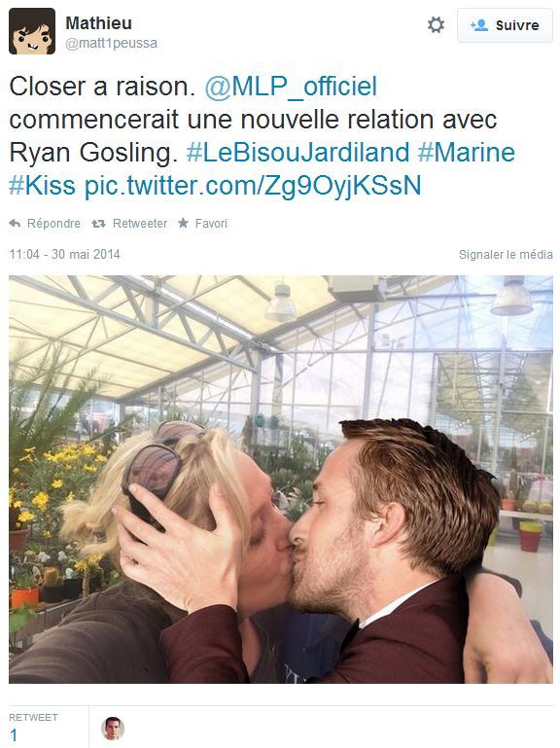This screenshot has width=560, height=748.
Task: Open the @MLP_officiel mention
Action: click(x=291, y=87)
